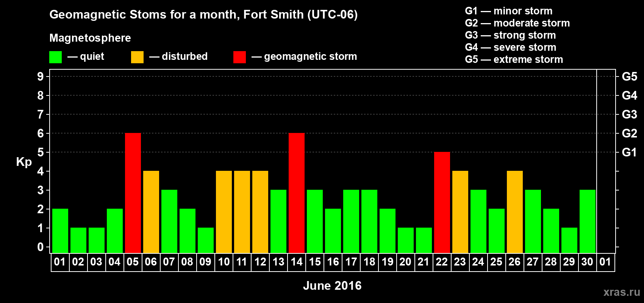Select the green bar for June 28
Image resolution: width=644 pixels, height=303 pixels.
[x=551, y=231]
